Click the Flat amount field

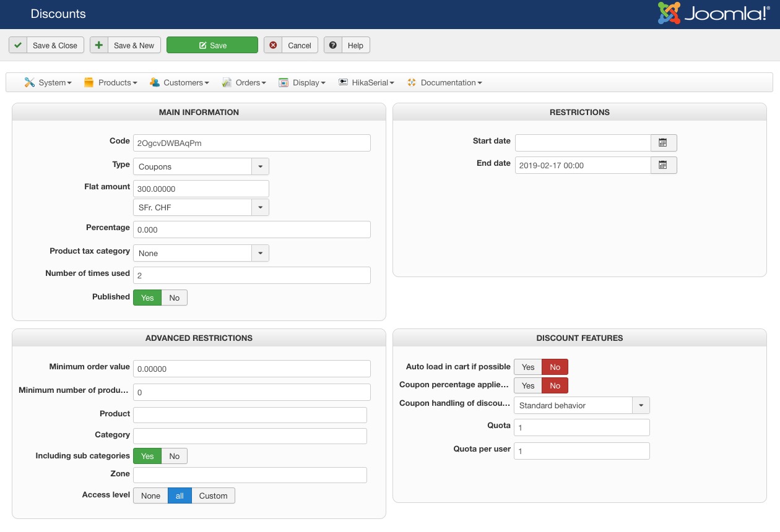point(201,189)
